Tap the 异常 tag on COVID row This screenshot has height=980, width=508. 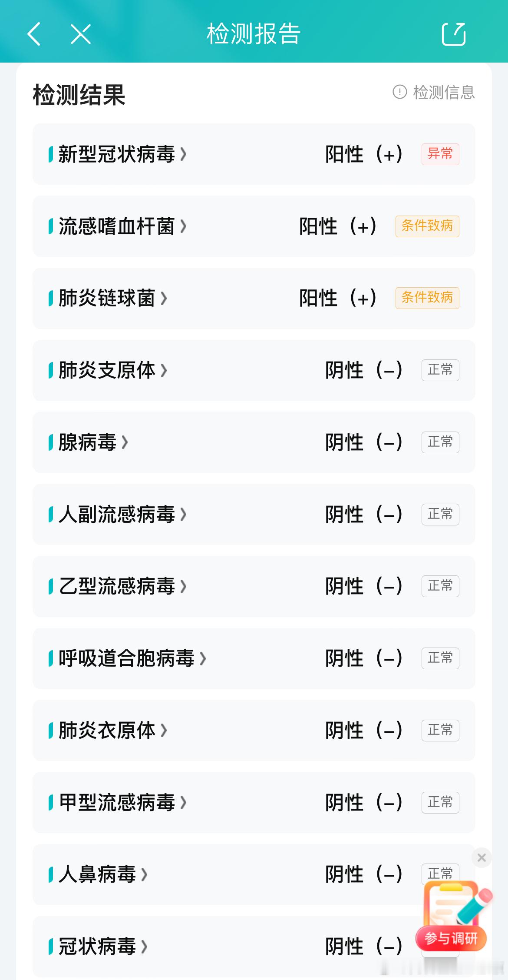(x=440, y=154)
